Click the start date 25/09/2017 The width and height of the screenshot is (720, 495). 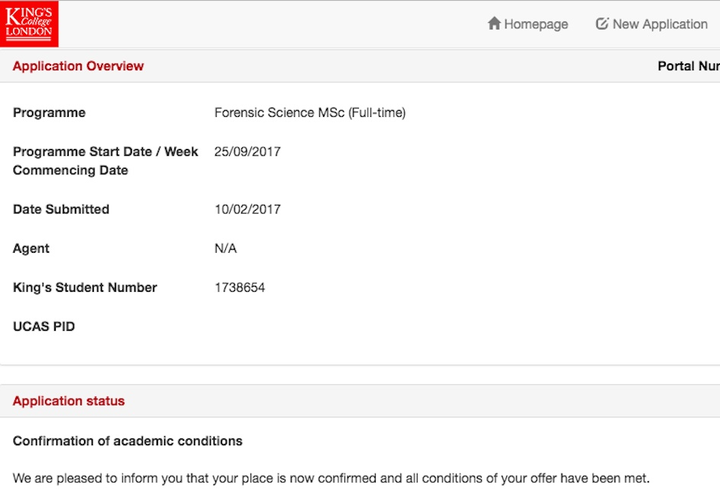coord(248,152)
